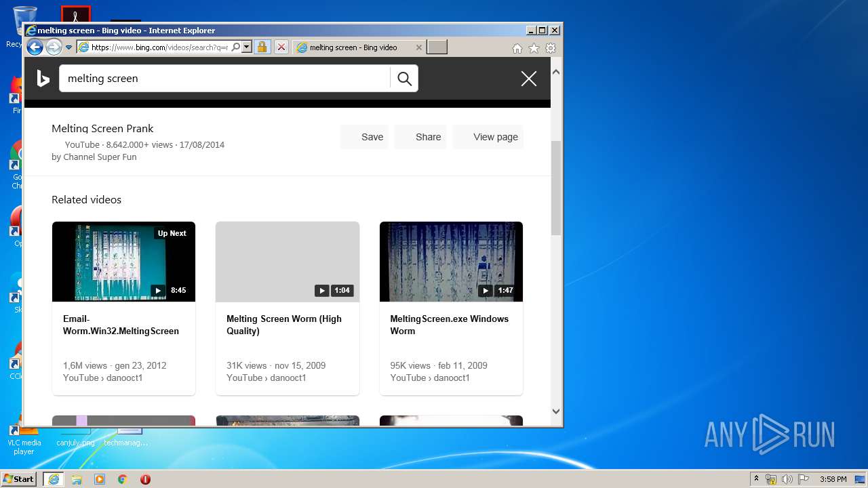Click 'by Channel Super Fun' text
The width and height of the screenshot is (868, 488).
(94, 157)
